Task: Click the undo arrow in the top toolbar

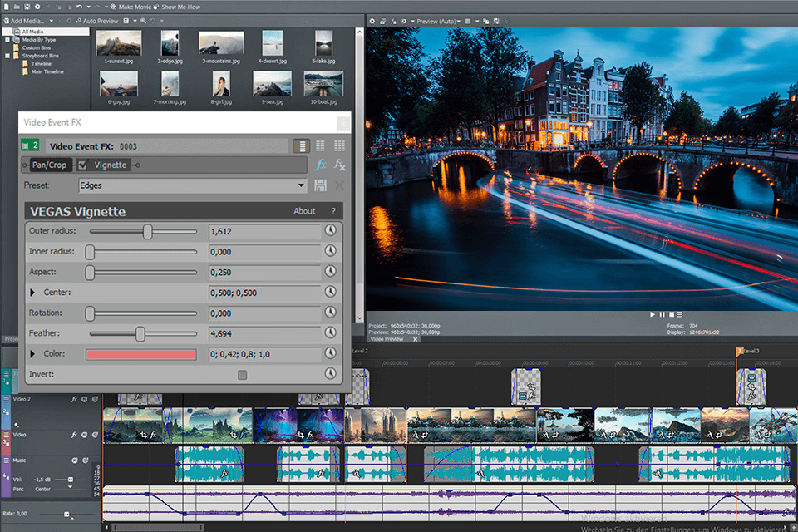Action: click(x=78, y=6)
